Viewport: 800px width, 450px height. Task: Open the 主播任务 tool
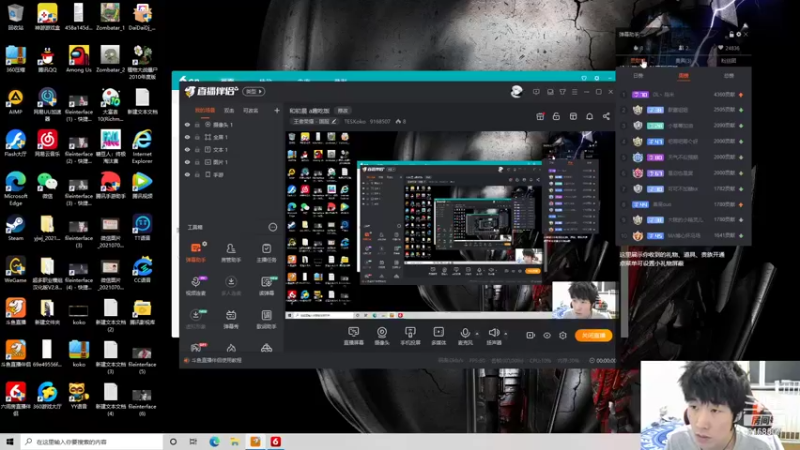(266, 252)
